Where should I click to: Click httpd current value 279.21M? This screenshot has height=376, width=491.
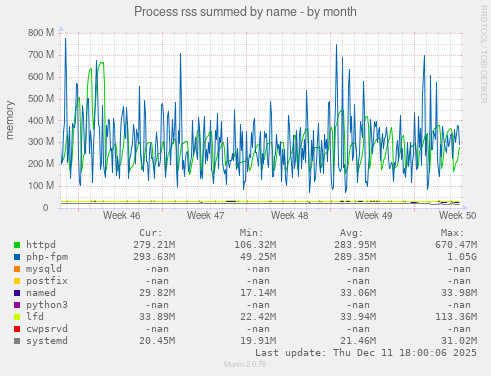click(x=154, y=245)
